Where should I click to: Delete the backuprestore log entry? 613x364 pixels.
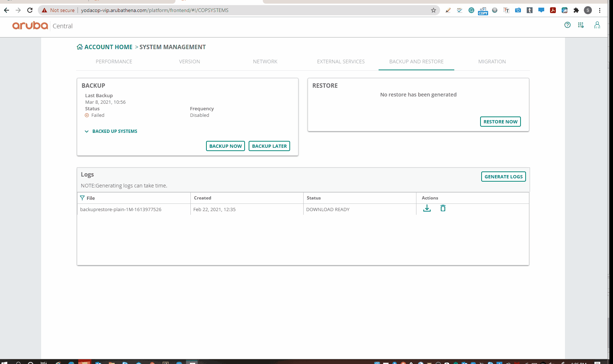(x=443, y=208)
